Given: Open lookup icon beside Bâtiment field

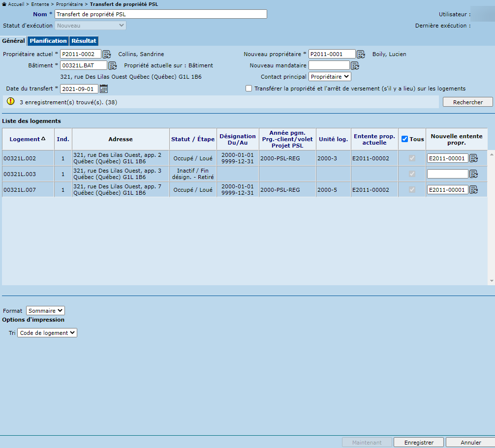Looking at the screenshot, I should point(113,65).
